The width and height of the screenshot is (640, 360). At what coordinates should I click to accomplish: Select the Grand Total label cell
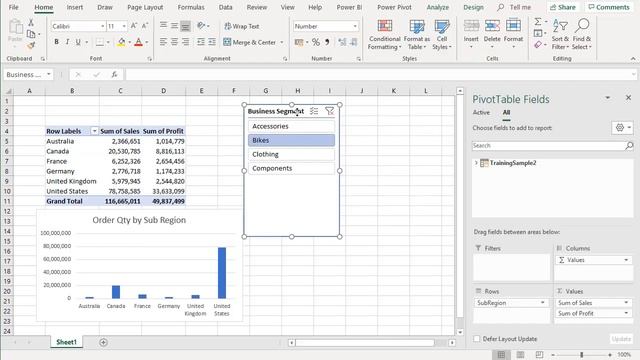pyautogui.click(x=72, y=201)
